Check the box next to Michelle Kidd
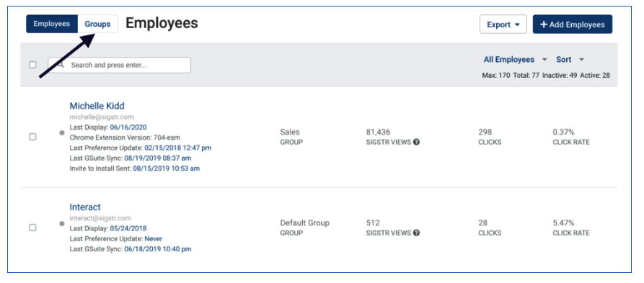 [x=32, y=137]
